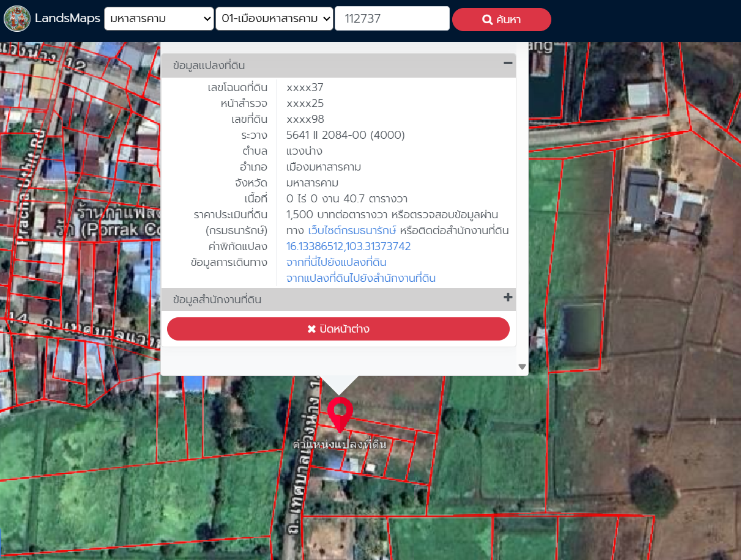This screenshot has height=560, width=741.
Task: Click the Pracha Uthit Rd street label
Action: coord(31,183)
